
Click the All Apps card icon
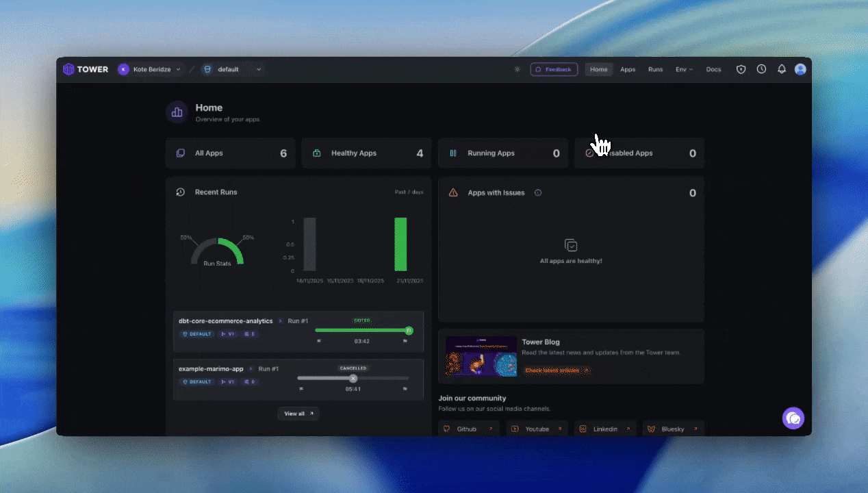click(180, 153)
